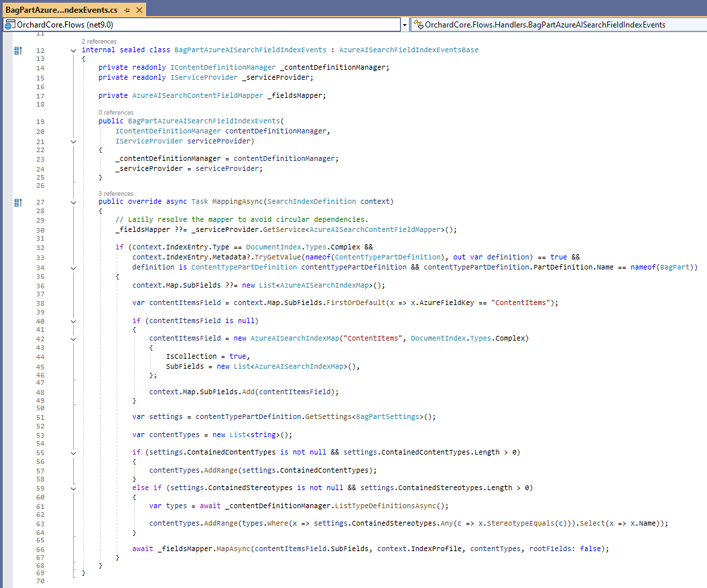Click the BagPartSettings type on line 51

tap(387, 417)
